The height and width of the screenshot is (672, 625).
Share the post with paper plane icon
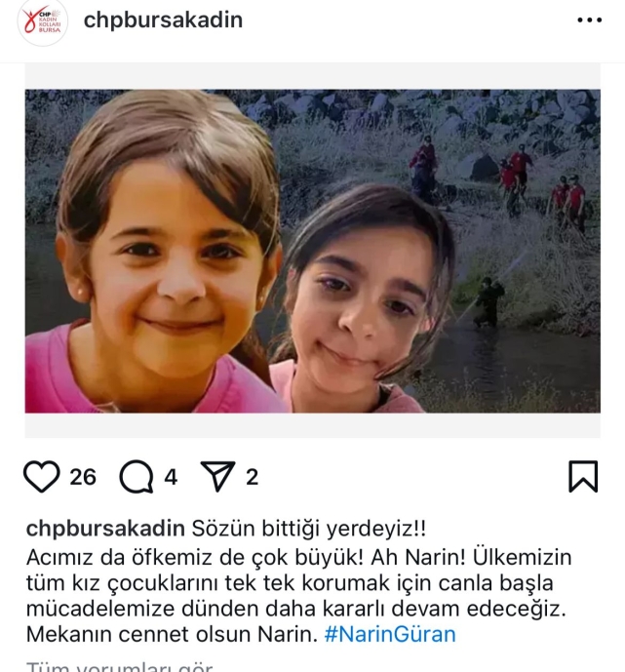click(218, 476)
